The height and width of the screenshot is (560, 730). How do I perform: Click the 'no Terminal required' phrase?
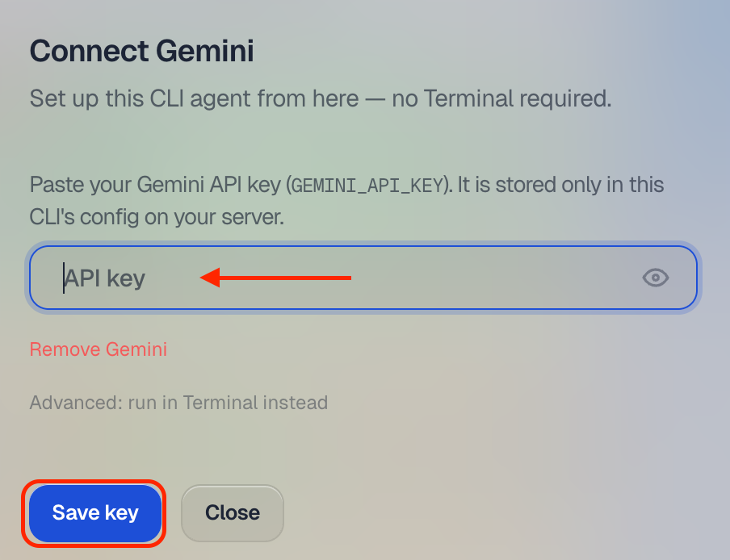point(501,98)
